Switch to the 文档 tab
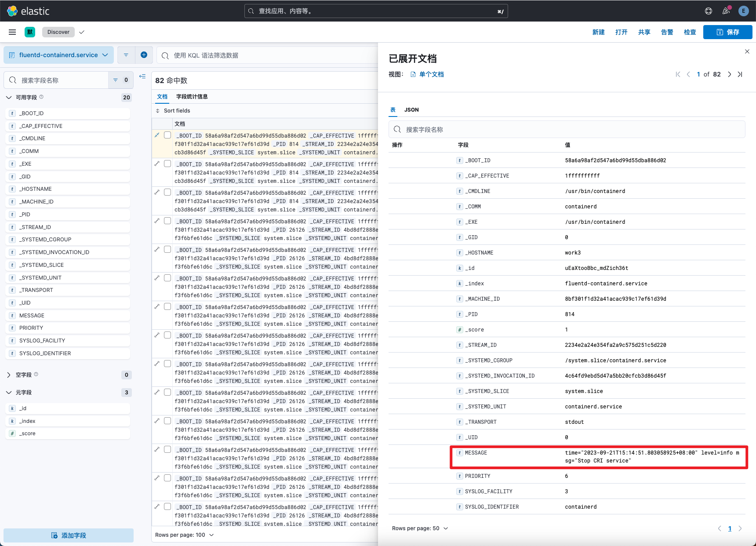Viewport: 756px width, 546px height. tap(162, 97)
